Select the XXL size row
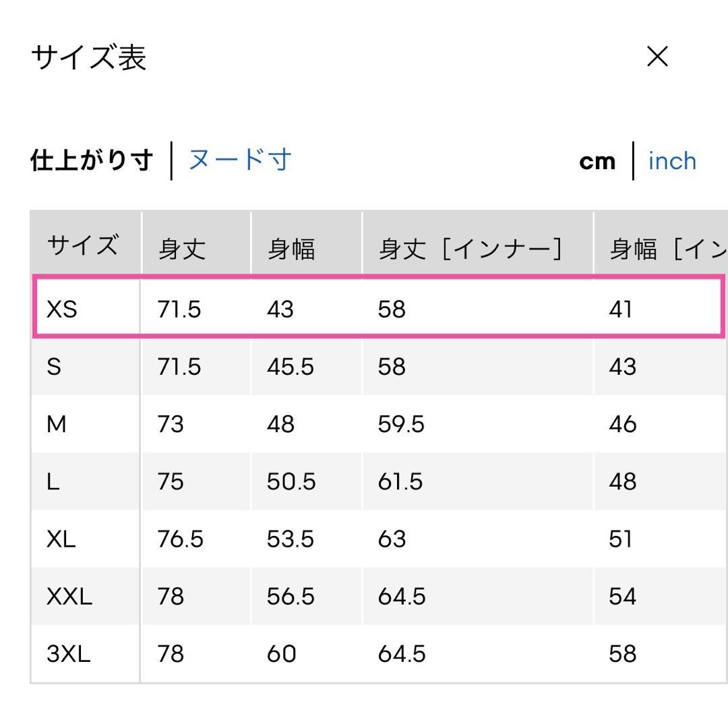The height and width of the screenshot is (728, 728). (379, 596)
